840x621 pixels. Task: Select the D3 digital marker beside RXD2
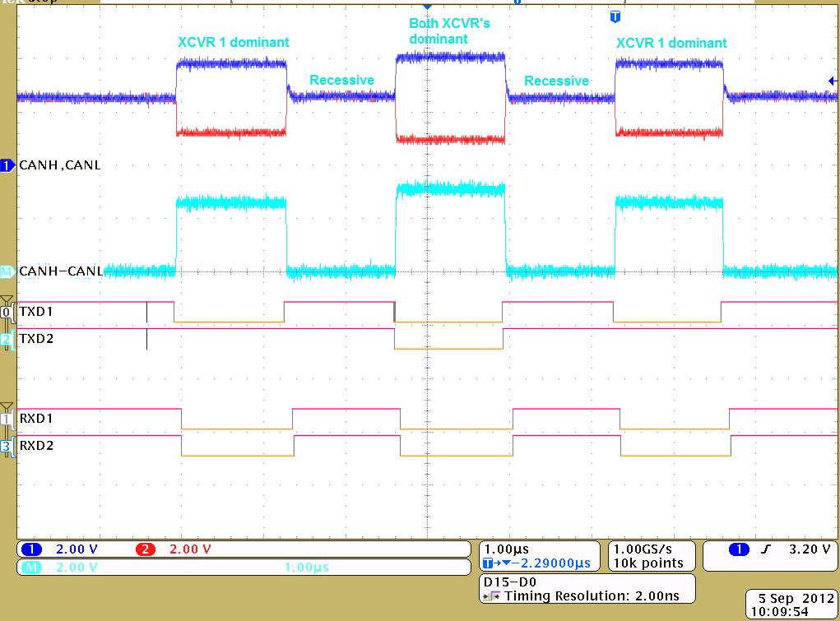(7, 446)
